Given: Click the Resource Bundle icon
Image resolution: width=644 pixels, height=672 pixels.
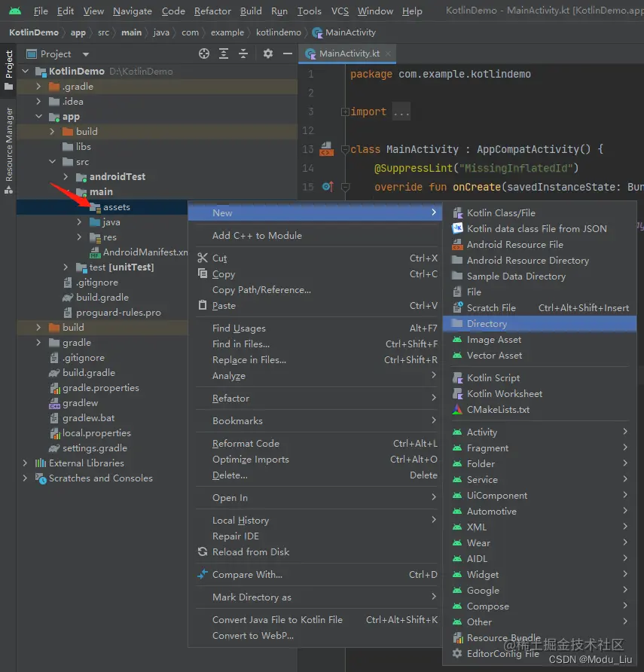Looking at the screenshot, I should pos(458,637).
